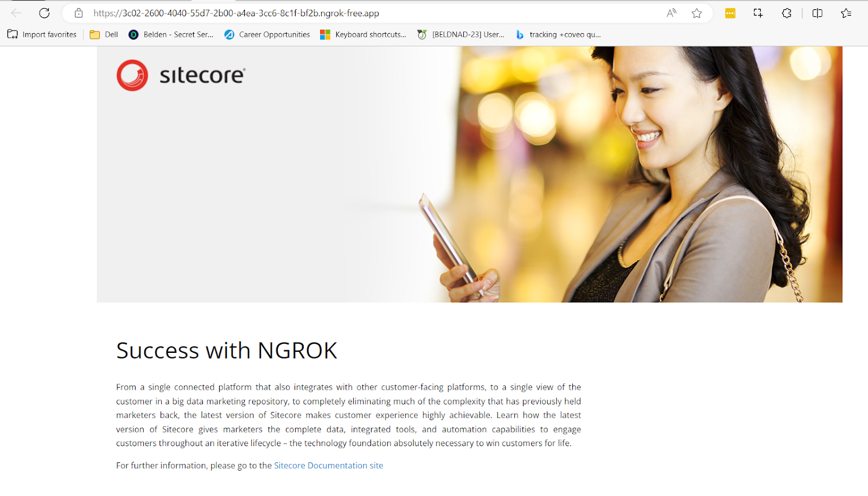Screen dimensions: 868x496
Task: Open the Sitecore Documentation site link
Action: [328, 465]
